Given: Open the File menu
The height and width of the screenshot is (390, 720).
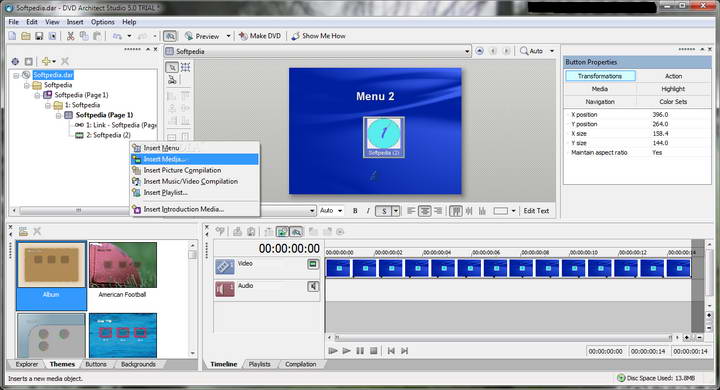Looking at the screenshot, I should (14, 22).
